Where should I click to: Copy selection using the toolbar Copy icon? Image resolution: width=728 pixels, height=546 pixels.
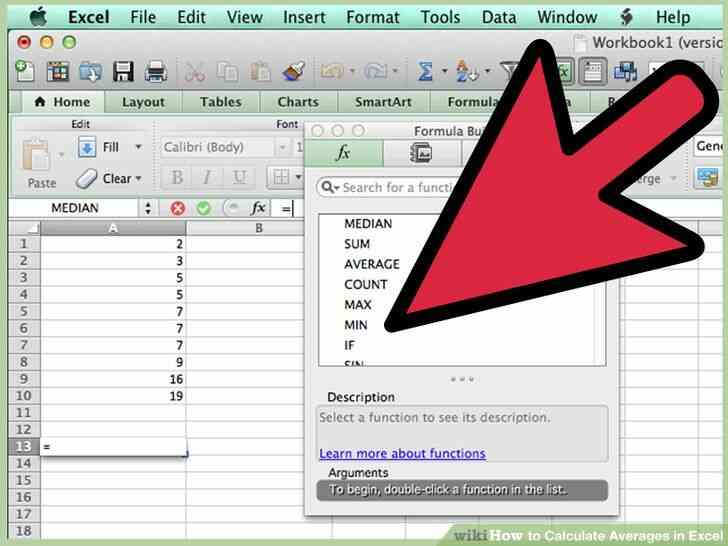tap(228, 72)
